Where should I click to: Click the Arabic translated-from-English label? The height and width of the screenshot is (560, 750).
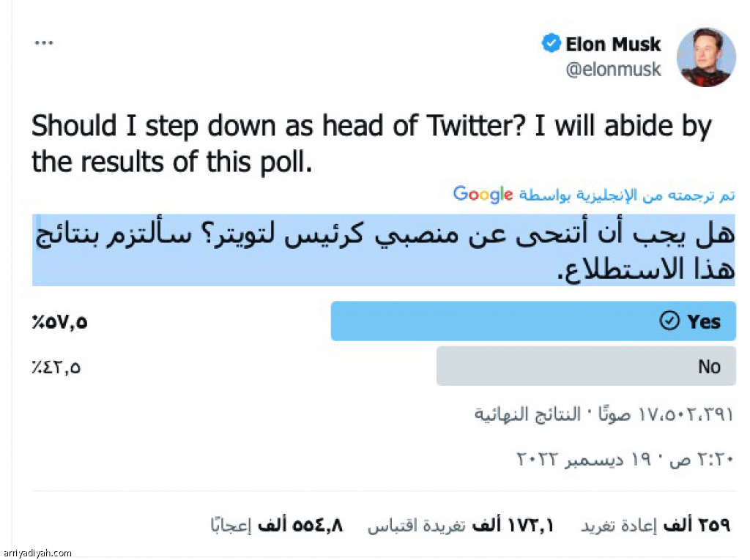[x=627, y=195]
